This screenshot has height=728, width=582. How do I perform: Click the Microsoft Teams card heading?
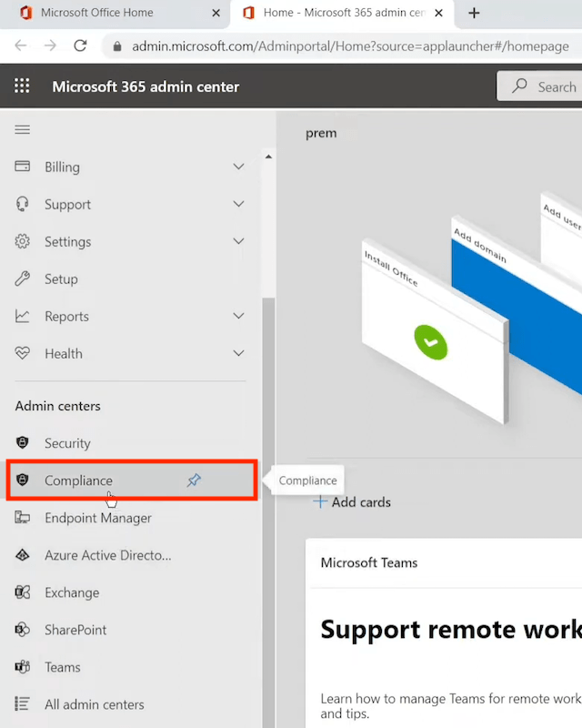coord(369,562)
